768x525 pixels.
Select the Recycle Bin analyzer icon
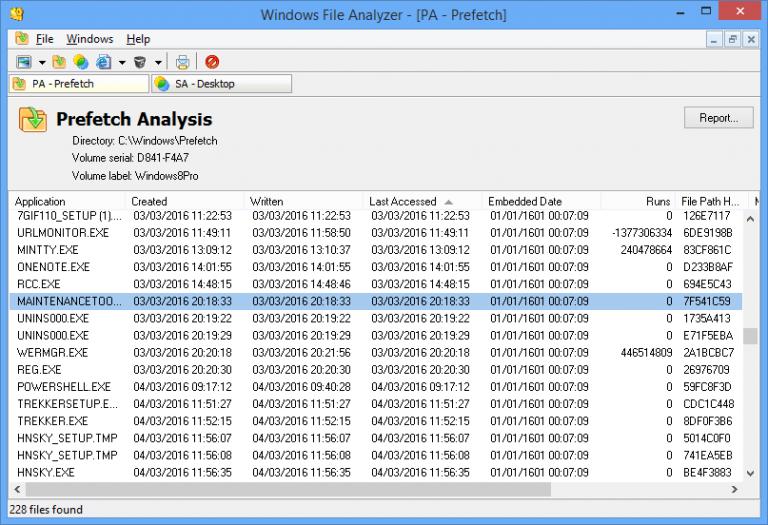point(141,62)
